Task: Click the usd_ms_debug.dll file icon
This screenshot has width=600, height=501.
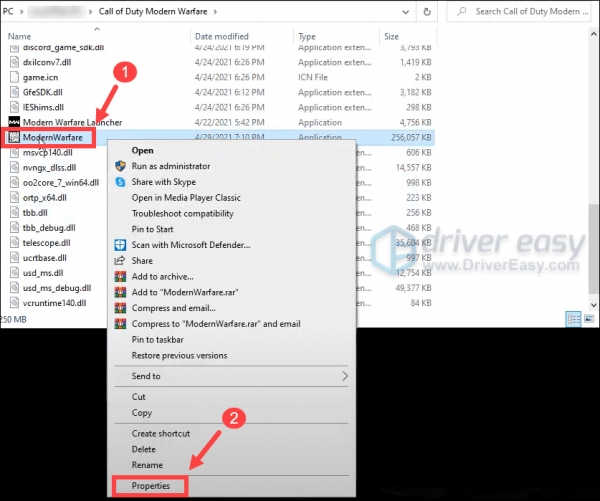Action: click(x=14, y=288)
